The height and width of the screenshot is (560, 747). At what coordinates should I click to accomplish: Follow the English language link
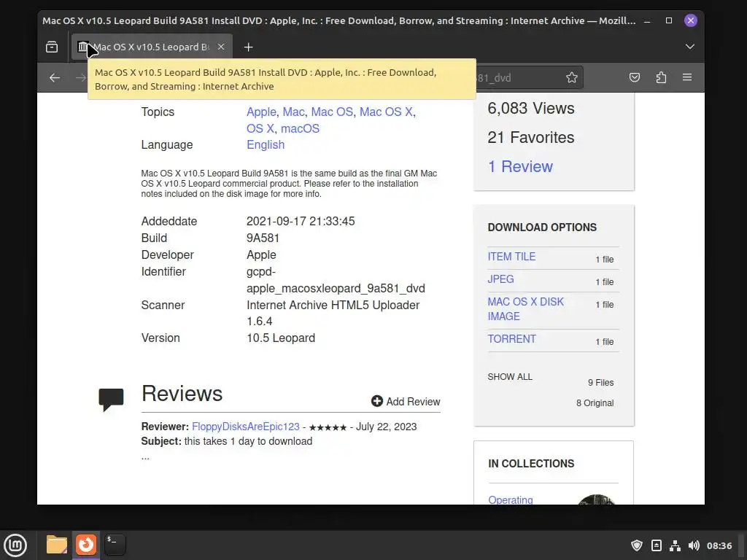point(266,145)
